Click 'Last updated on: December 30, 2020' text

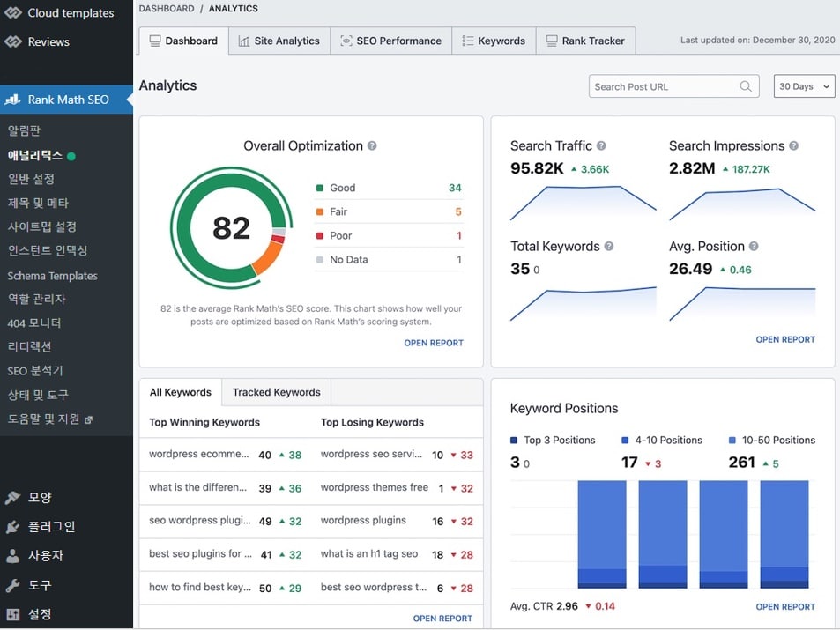pyautogui.click(x=757, y=41)
